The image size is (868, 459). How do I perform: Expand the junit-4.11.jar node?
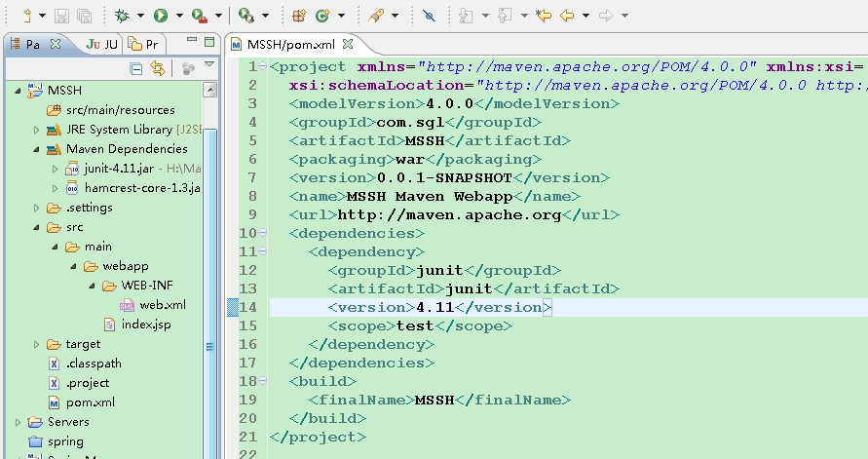click(55, 169)
